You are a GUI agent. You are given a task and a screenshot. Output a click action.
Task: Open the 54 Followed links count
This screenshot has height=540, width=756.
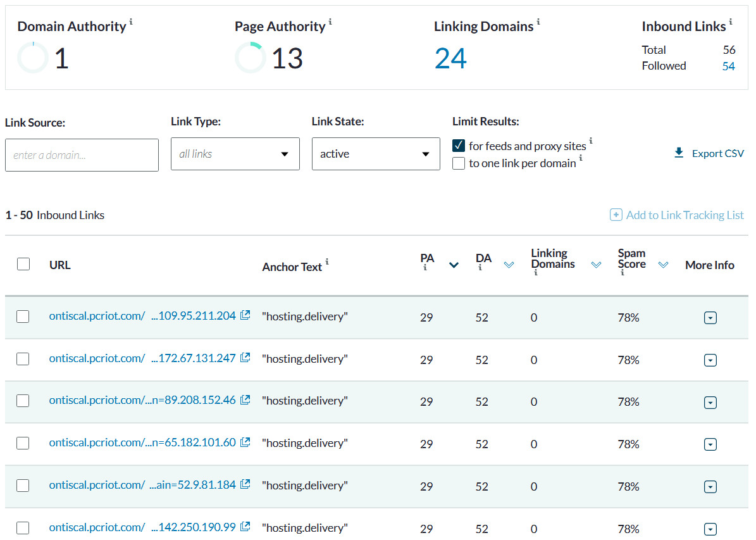729,66
